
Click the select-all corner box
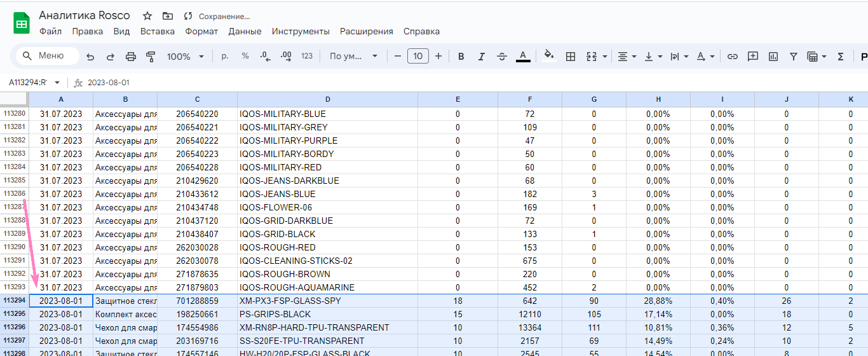point(14,99)
